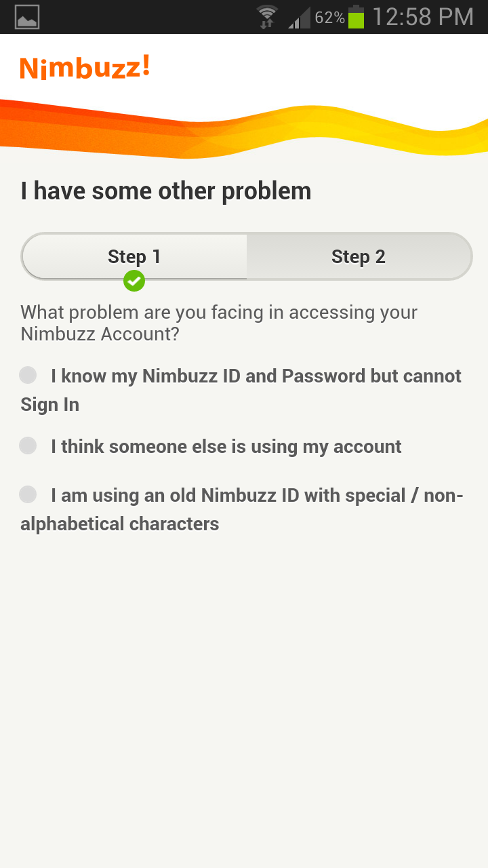Tap the 'I have some other problem' heading
Screen dimensions: 488x868
[x=166, y=191]
